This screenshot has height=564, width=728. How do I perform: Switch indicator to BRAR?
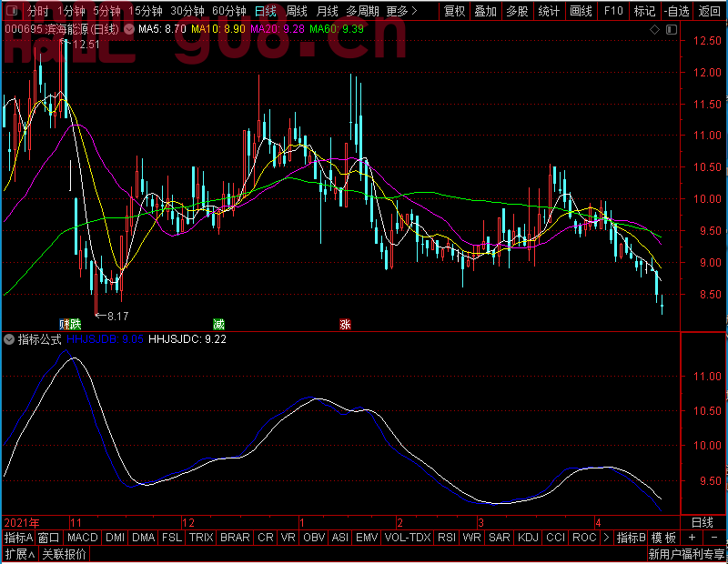[235, 538]
